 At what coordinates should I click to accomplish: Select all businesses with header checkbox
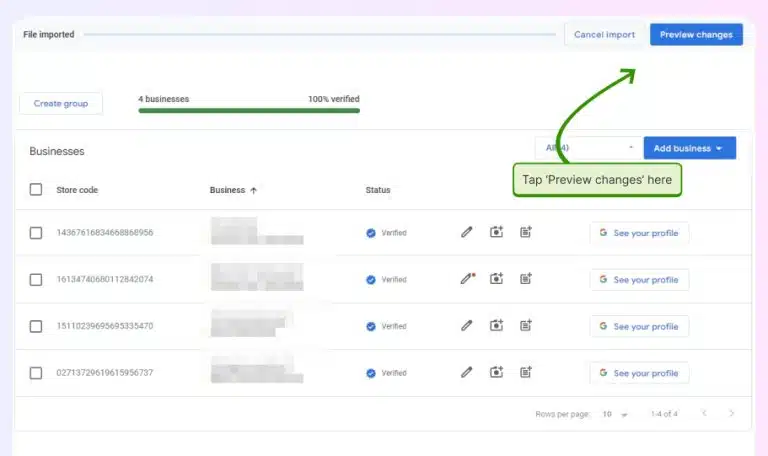point(36,190)
